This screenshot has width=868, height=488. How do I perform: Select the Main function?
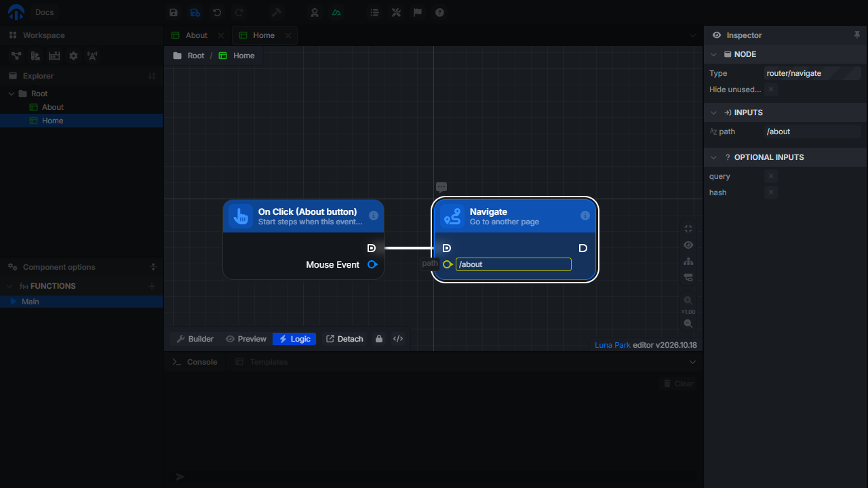click(81, 302)
